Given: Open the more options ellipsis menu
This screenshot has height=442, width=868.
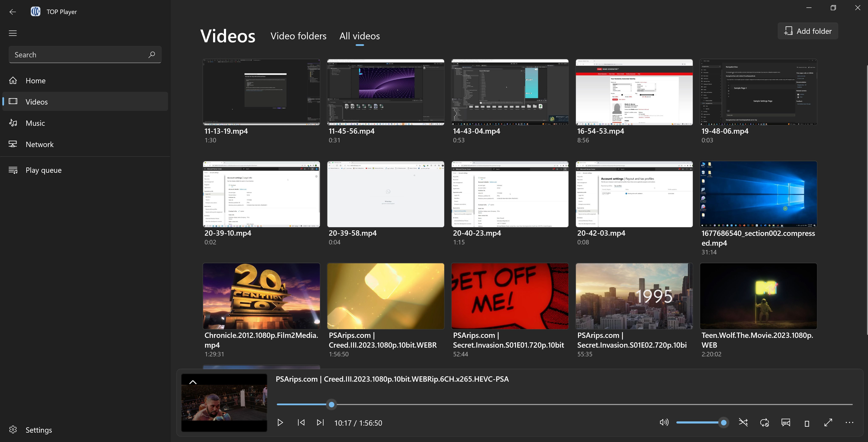Looking at the screenshot, I should pos(850,422).
